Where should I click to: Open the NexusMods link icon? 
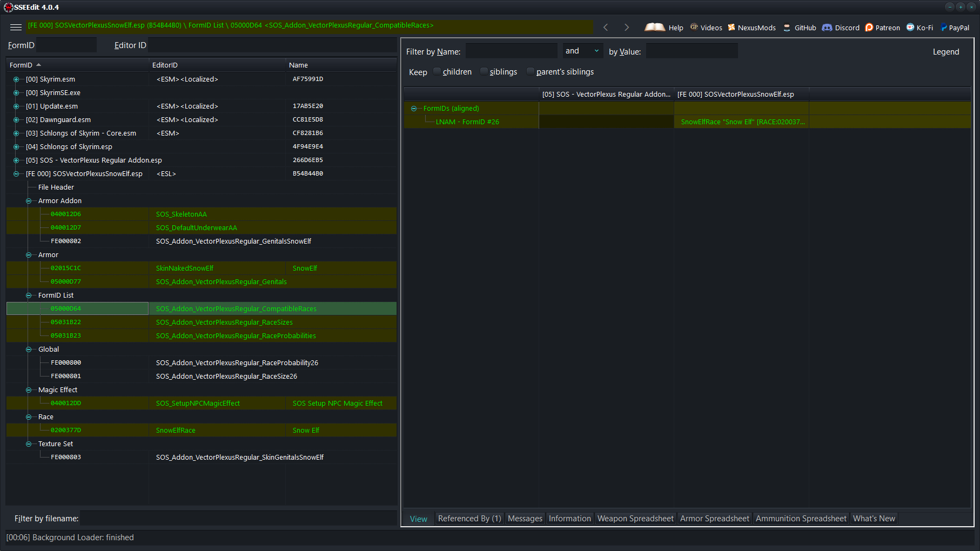click(731, 28)
